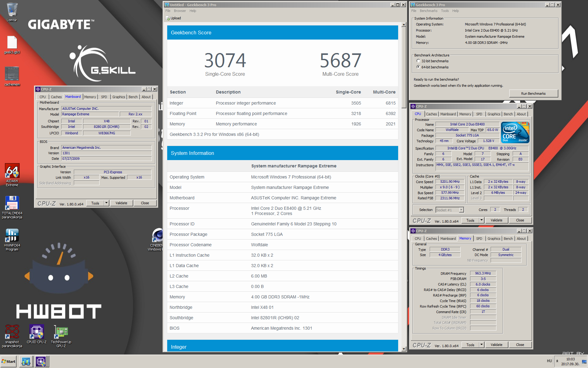Click the BIOS Version field 1301
The width and height of the screenshot is (588, 368).
[107, 153]
